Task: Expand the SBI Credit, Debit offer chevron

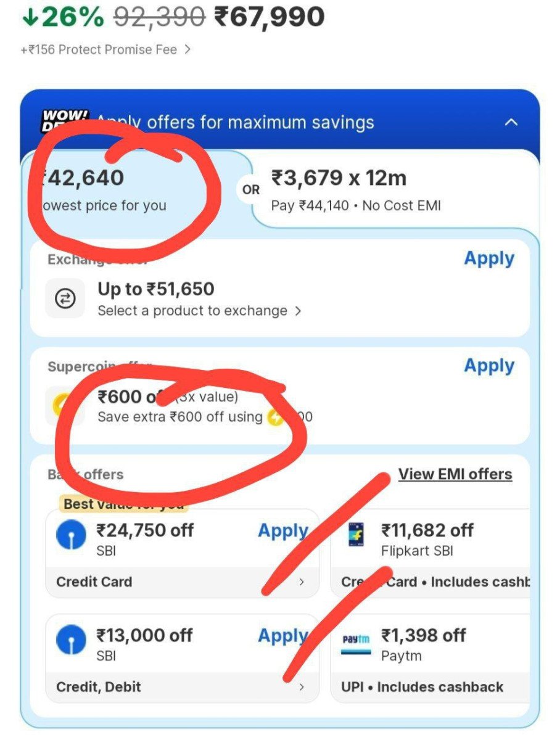Action: [x=301, y=686]
